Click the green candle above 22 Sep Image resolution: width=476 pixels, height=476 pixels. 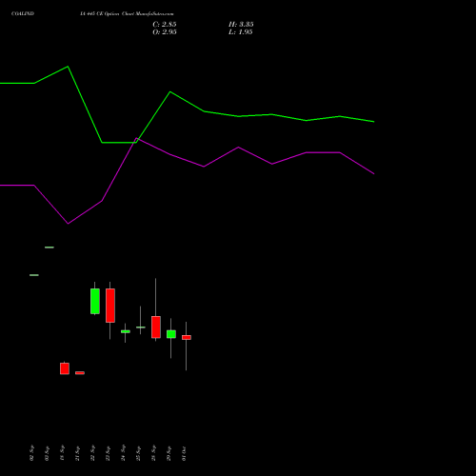95,301
